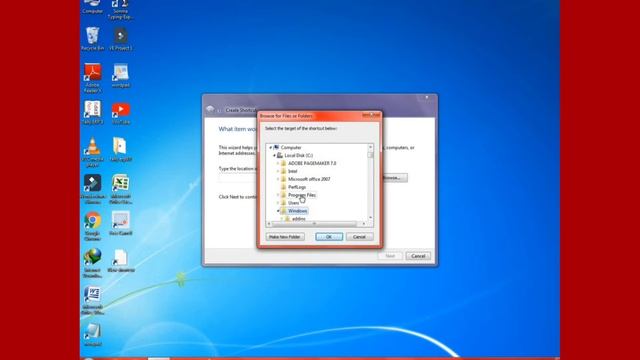Viewport: 640px width, 360px height.
Task: Collapse the Computer node in the tree
Action: (270, 147)
